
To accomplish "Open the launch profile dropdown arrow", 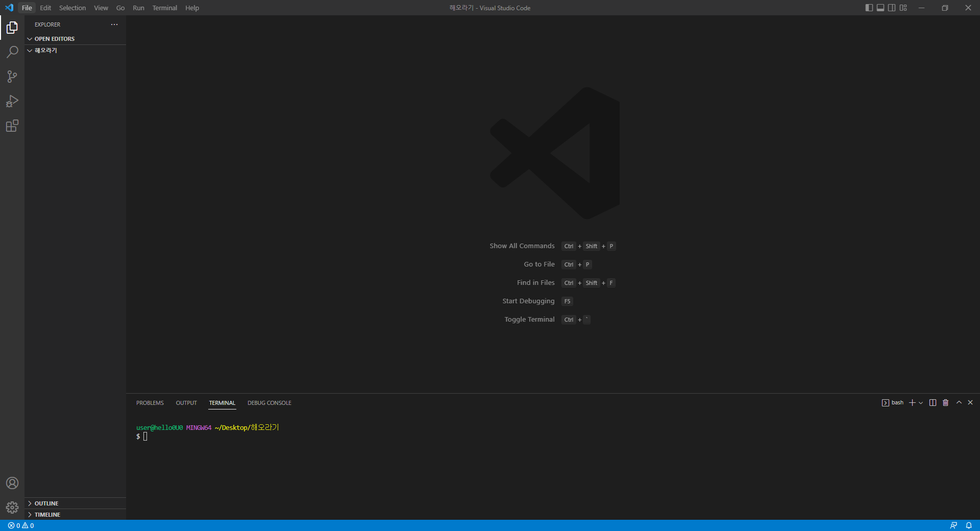I will pos(921,403).
